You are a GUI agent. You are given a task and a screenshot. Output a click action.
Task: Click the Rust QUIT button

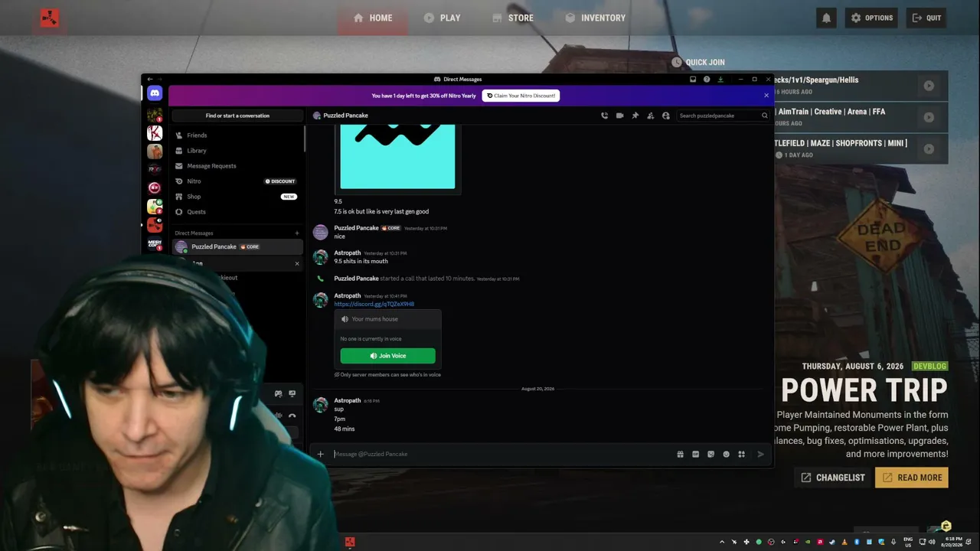(927, 18)
